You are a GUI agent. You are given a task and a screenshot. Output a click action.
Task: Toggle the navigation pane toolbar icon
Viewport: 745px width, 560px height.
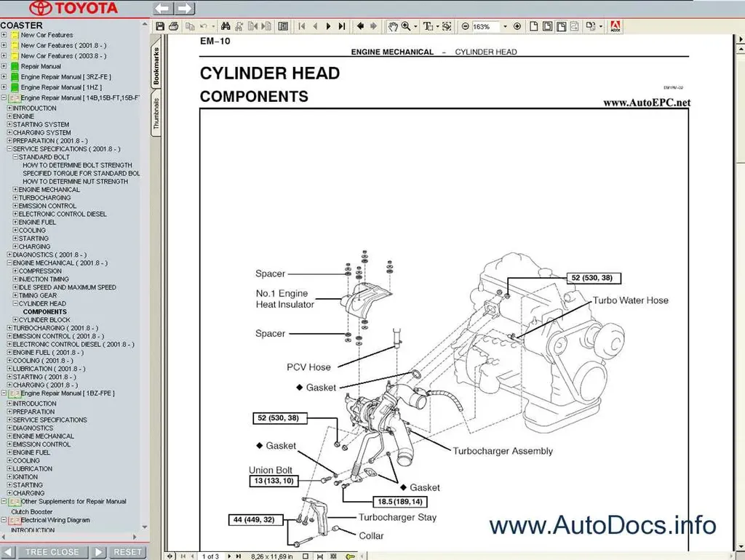[283, 27]
